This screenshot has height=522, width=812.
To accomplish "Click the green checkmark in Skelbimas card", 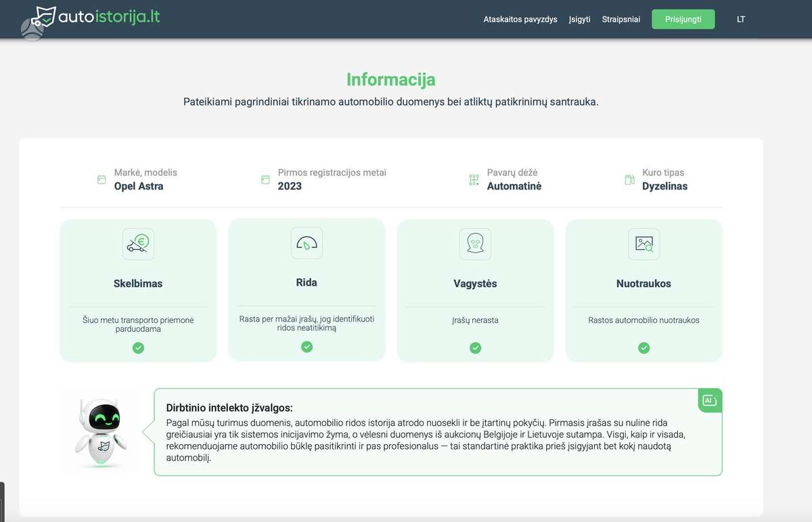I will [138, 348].
